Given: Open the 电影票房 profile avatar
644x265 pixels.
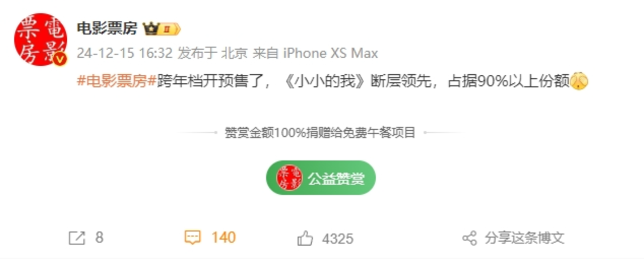Looking at the screenshot, I should (x=40, y=39).
